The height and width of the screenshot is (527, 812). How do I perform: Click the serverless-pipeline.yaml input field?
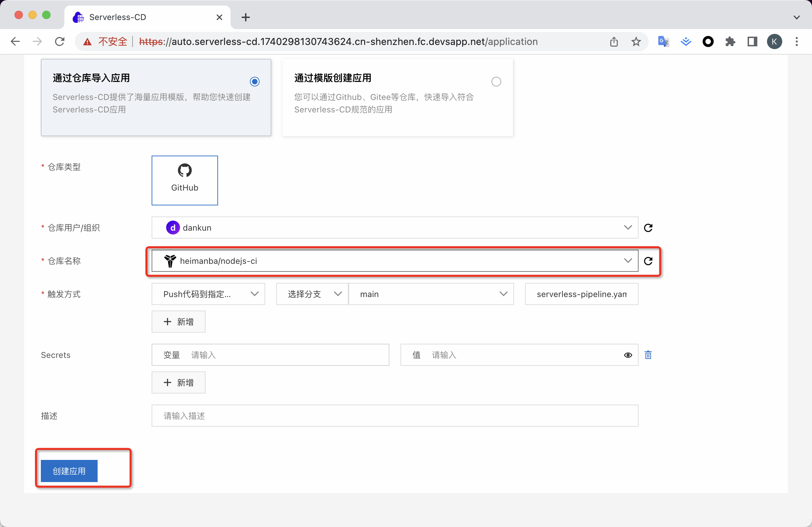[x=581, y=294]
